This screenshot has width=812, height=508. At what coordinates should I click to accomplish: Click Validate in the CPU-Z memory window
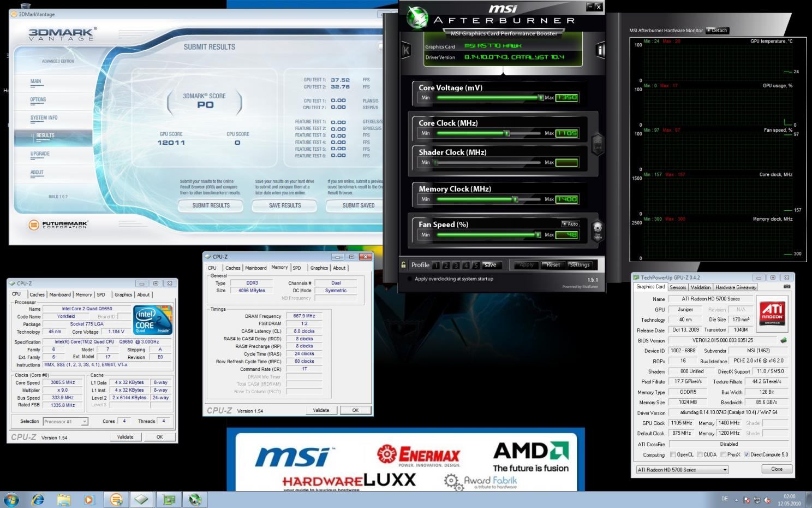click(x=321, y=410)
